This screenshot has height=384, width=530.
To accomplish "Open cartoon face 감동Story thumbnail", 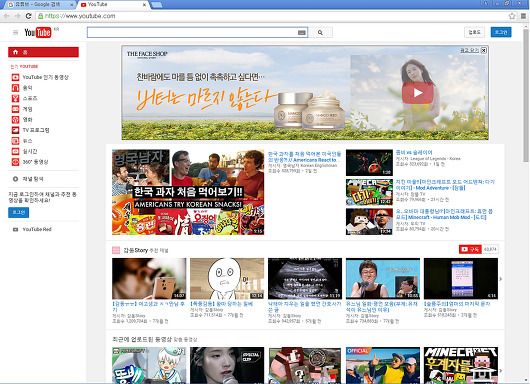I will point(227,279).
